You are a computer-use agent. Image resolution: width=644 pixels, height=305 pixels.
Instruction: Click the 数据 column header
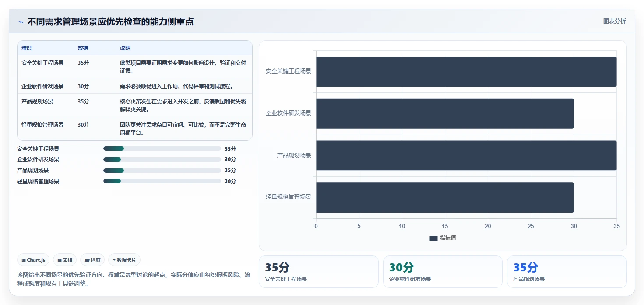coord(83,48)
